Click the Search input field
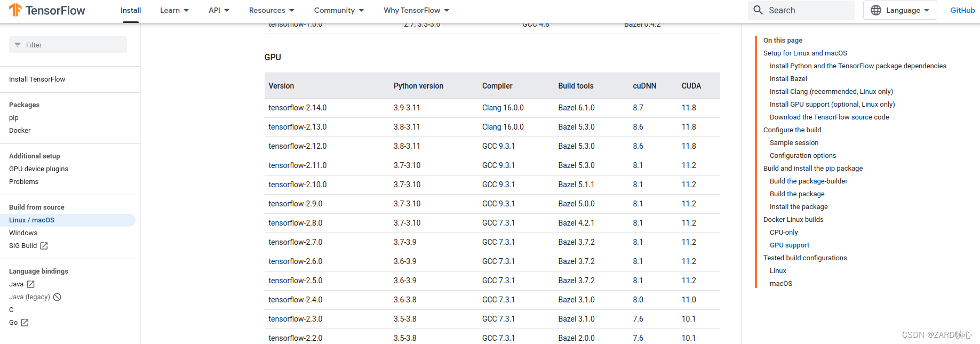980x344 pixels. pos(801,10)
